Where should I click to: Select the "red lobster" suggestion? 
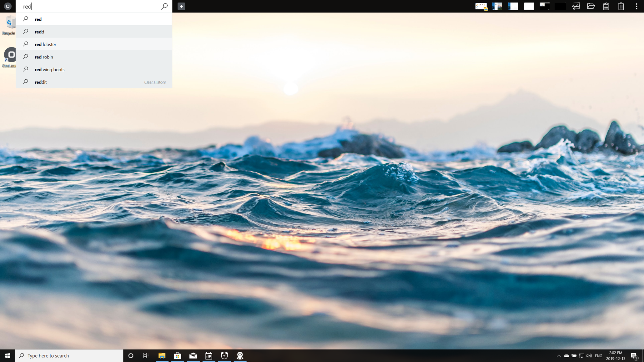46,44
